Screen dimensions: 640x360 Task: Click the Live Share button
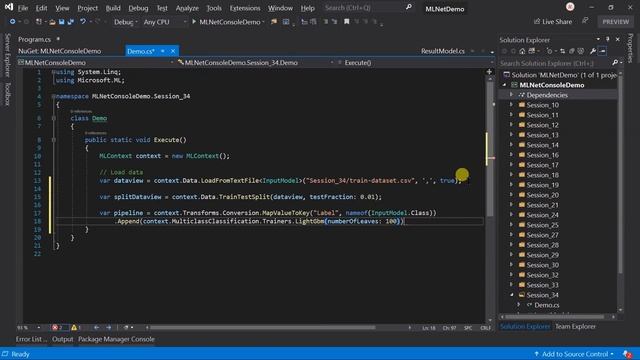tap(553, 22)
